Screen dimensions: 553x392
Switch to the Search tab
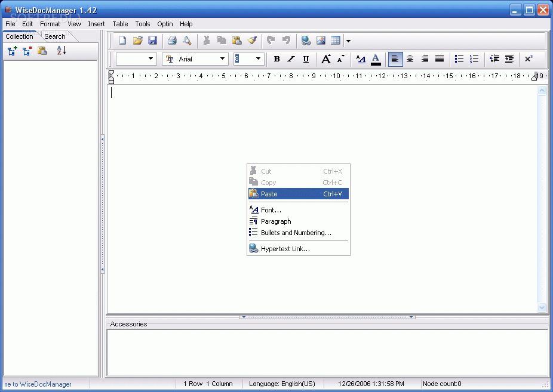55,36
